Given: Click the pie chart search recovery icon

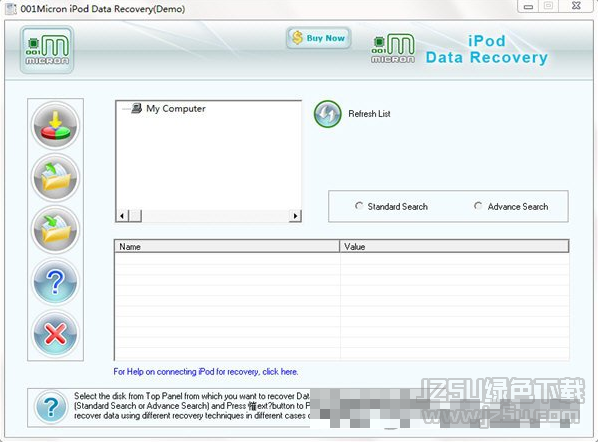Looking at the screenshot, I should (x=56, y=125).
